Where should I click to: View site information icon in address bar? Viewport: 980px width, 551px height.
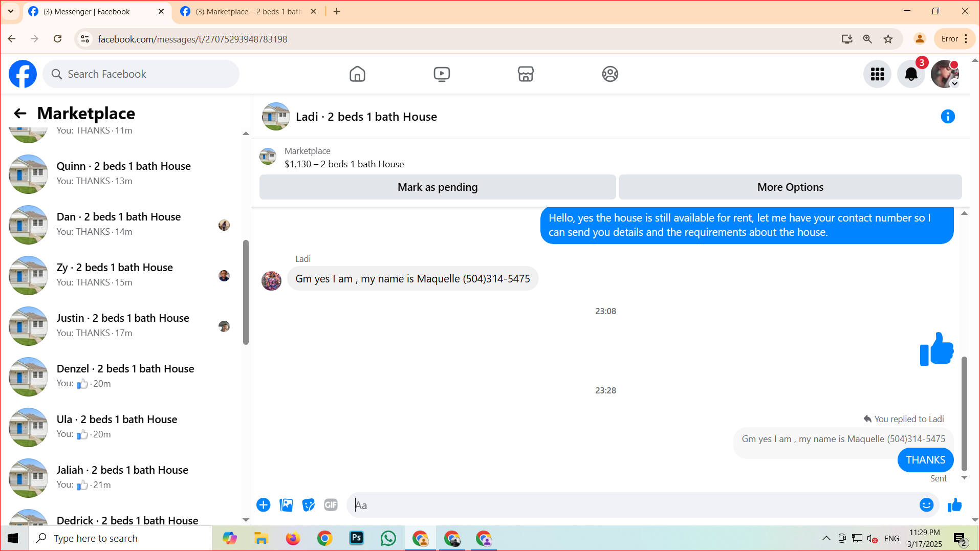click(x=85, y=39)
